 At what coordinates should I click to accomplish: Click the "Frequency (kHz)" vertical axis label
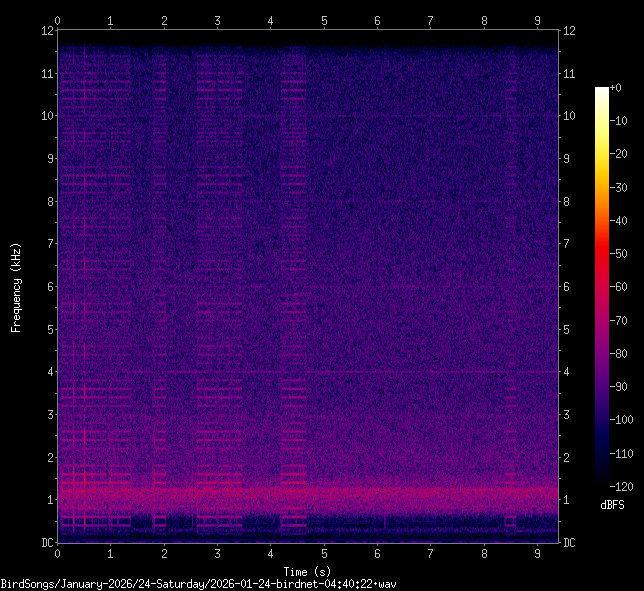click(16, 287)
